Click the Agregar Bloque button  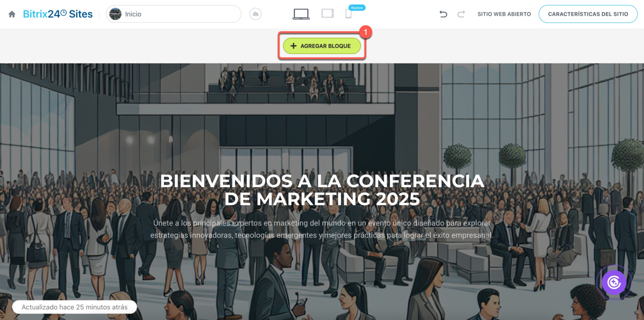click(321, 46)
